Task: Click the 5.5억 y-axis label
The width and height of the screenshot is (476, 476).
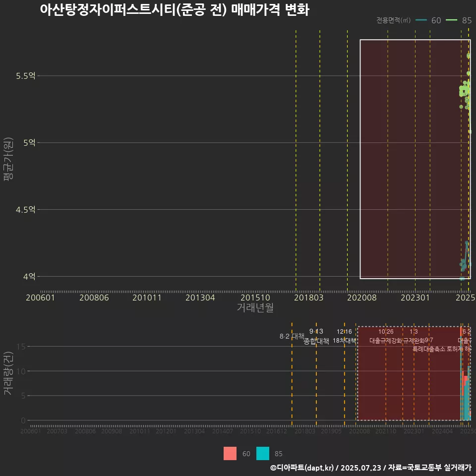Action: 26,75
